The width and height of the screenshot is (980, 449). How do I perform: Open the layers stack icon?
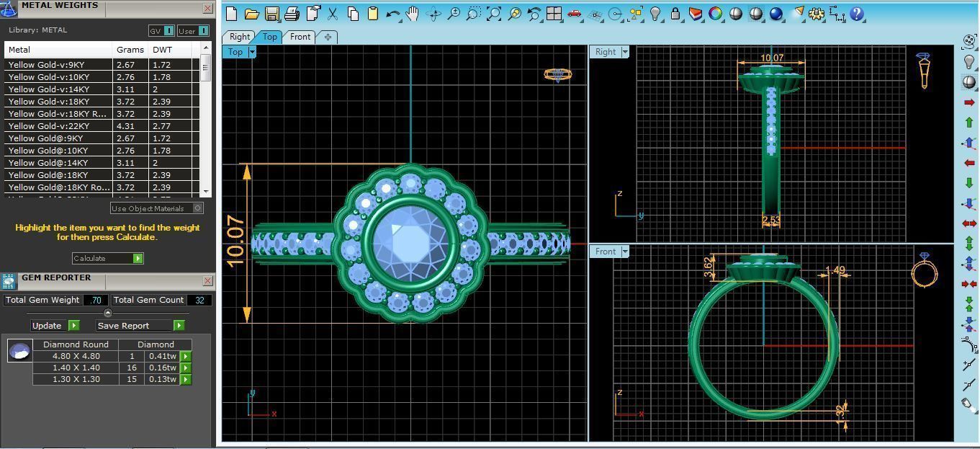click(x=695, y=14)
